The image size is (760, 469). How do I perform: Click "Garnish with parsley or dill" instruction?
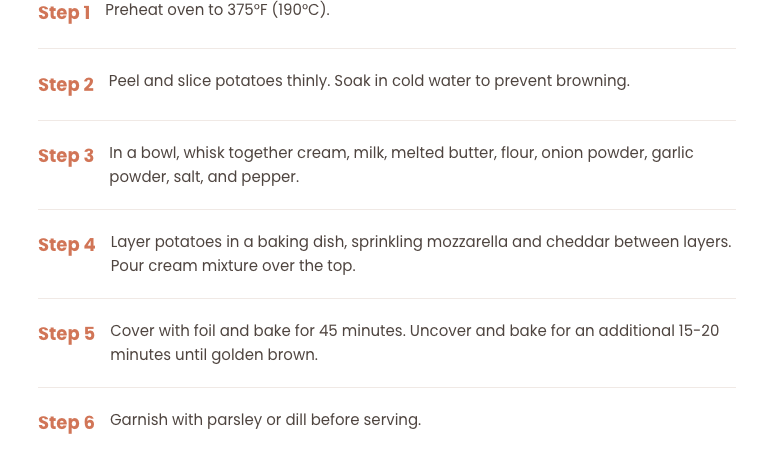[265, 420]
